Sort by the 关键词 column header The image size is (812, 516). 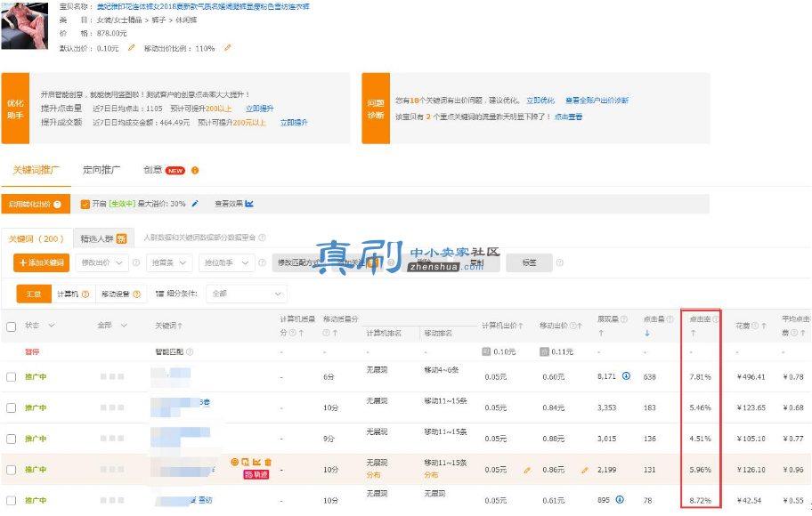point(168,326)
